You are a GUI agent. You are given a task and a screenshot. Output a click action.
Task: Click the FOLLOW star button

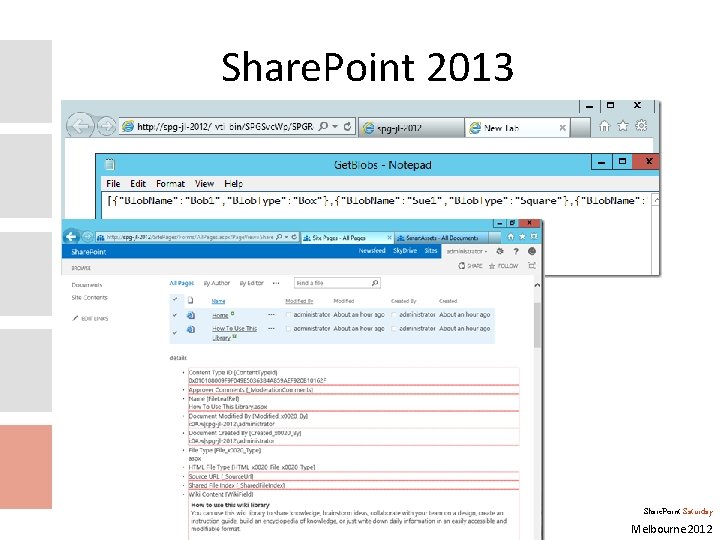pos(503,266)
